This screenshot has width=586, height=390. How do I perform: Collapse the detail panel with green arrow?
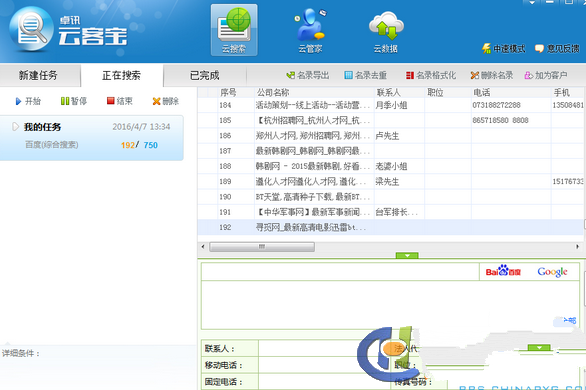(x=407, y=256)
